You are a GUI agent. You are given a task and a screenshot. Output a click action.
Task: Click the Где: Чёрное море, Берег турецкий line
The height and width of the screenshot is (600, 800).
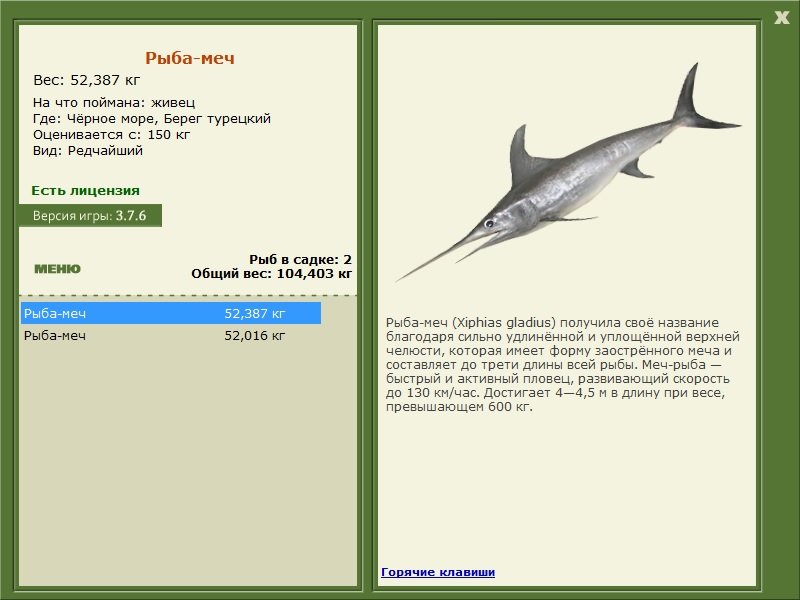tap(152, 119)
